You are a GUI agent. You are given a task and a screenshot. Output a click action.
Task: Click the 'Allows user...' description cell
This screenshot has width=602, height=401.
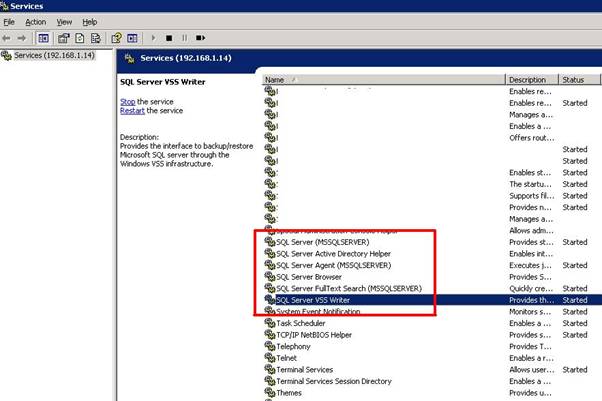pos(531,370)
